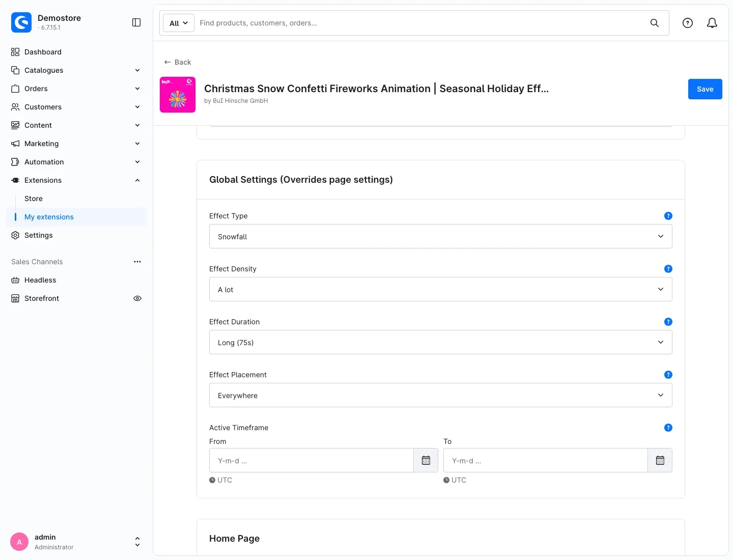733x560 pixels.
Task: Click the admin avatar icon
Action: [x=19, y=542]
